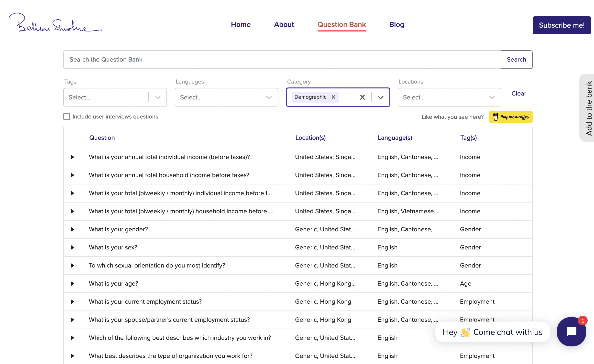
Task: Open the chat bubble widget
Action: coord(571,332)
